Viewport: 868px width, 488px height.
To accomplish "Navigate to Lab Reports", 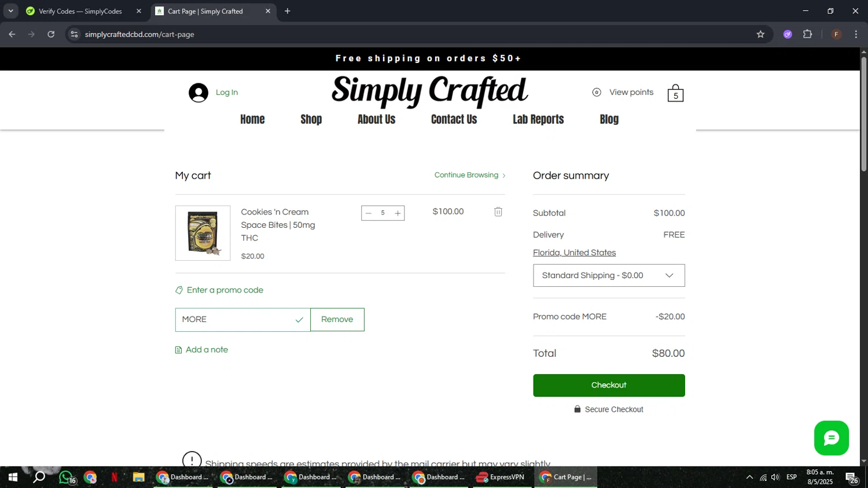I will click(x=538, y=119).
